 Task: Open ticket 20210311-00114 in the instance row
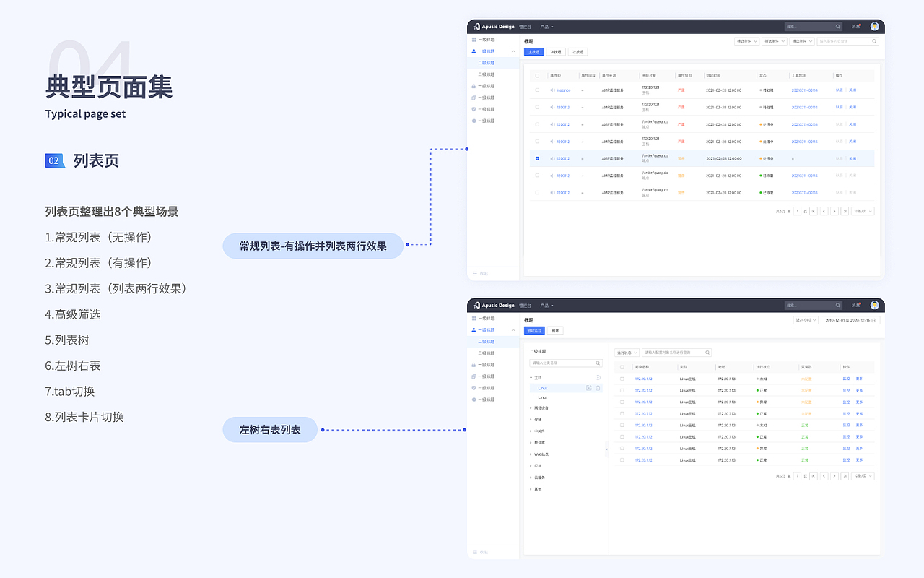[x=804, y=90]
